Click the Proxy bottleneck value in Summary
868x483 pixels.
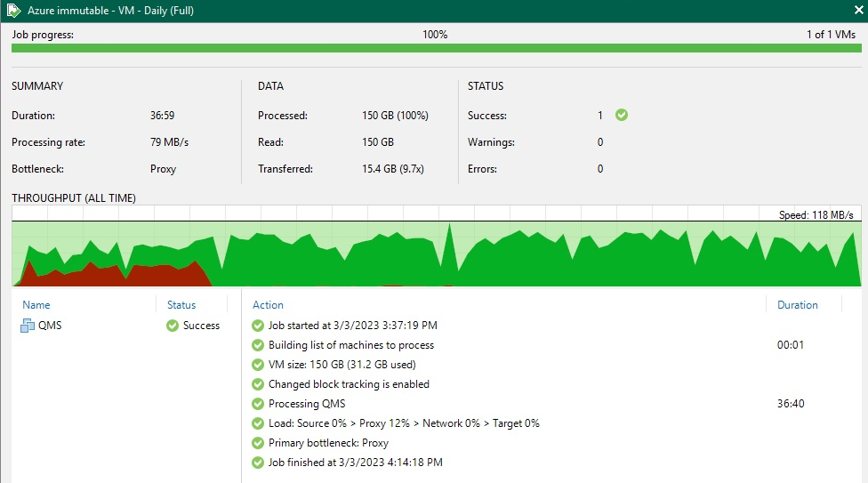point(164,169)
